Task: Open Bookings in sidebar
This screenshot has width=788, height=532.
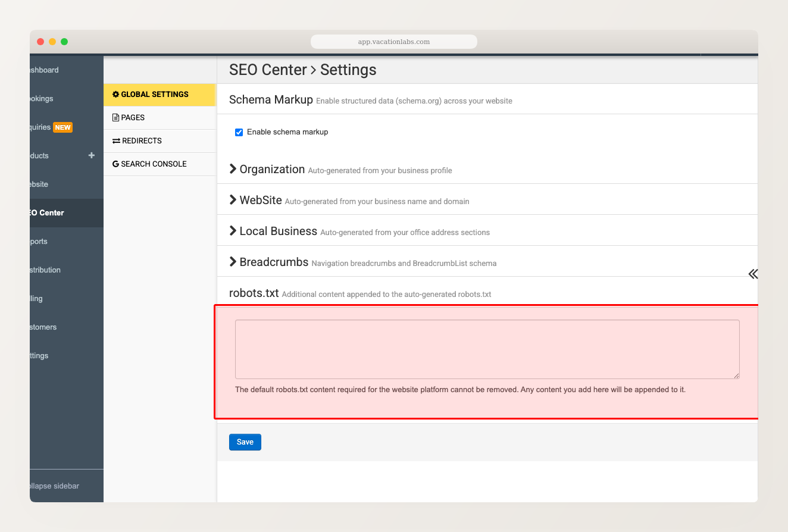Action: (x=67, y=99)
